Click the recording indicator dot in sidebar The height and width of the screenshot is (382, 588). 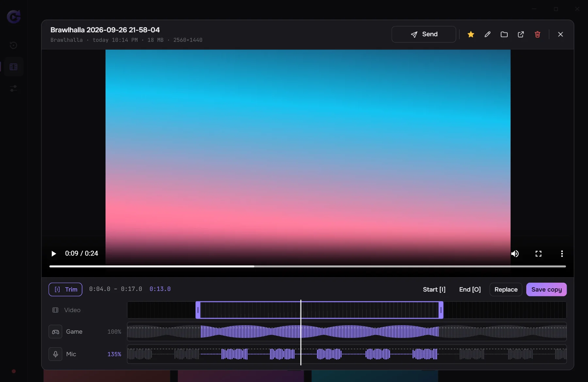click(x=14, y=371)
